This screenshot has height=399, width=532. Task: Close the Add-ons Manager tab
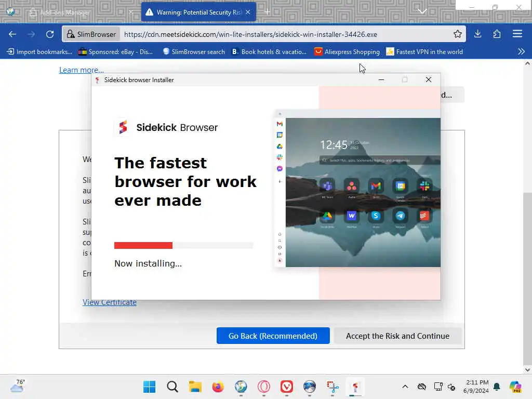click(x=131, y=12)
